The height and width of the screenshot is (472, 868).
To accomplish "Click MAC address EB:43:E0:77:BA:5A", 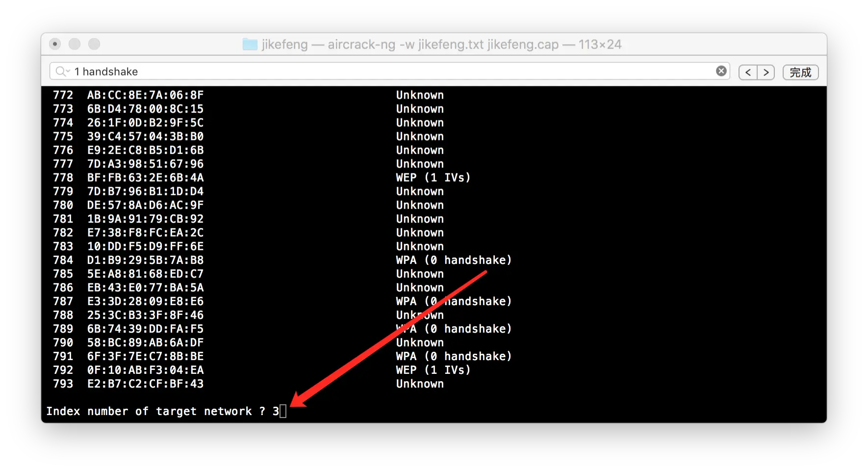I will pyautogui.click(x=145, y=288).
